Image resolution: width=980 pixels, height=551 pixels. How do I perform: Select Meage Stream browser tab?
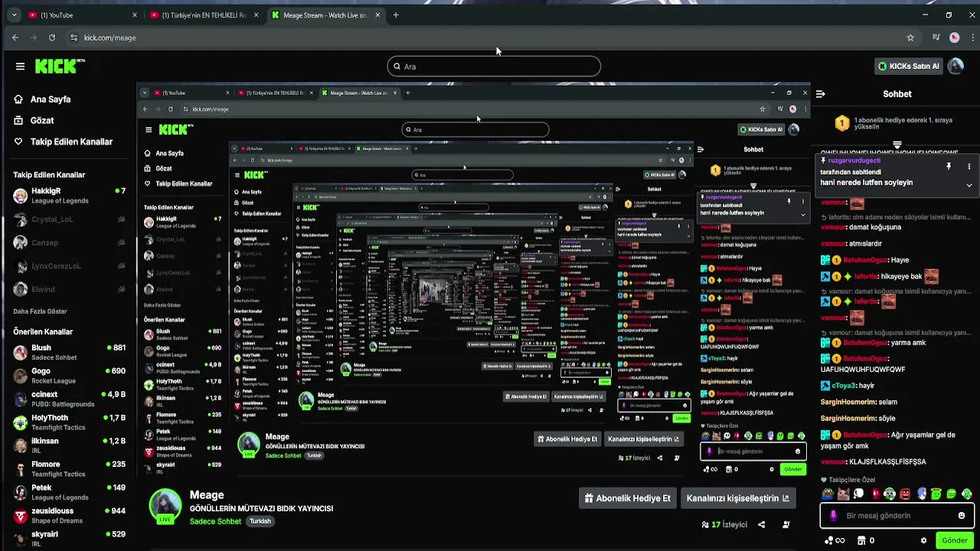327,15
